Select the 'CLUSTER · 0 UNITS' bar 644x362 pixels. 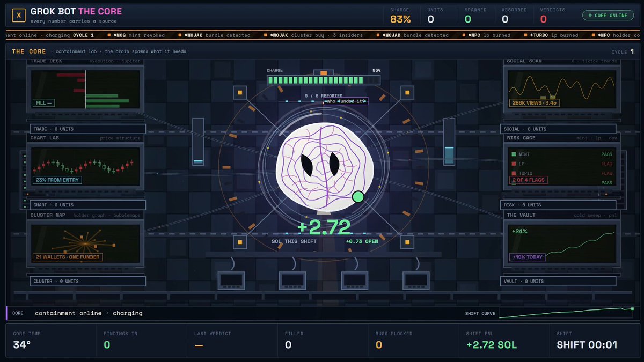click(87, 281)
